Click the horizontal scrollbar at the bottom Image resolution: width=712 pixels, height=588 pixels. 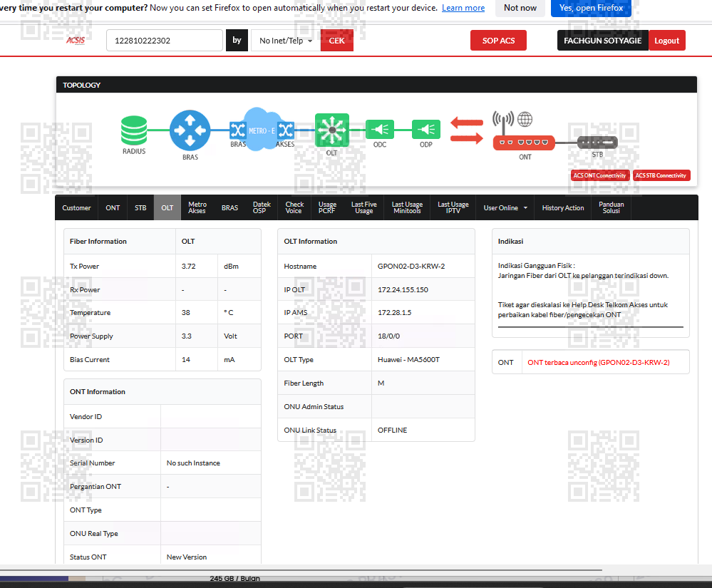[301, 569]
